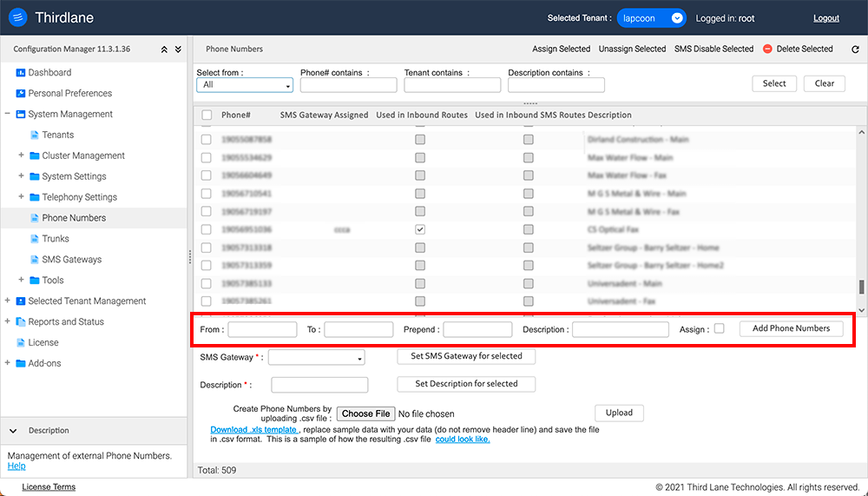Select the Seltzer Group Home2 row checkbox
This screenshot has width=868, height=496.
(206, 266)
